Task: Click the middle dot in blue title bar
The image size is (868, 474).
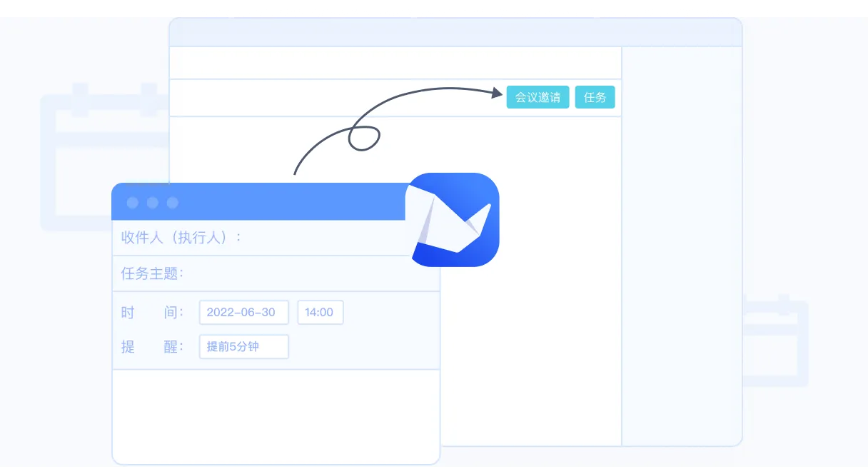Action: coord(152,203)
